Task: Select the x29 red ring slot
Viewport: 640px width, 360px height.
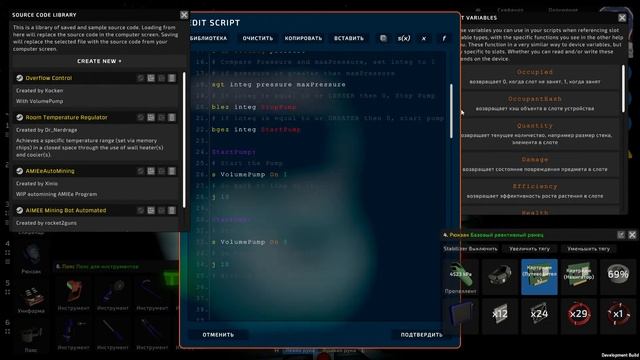Action: (578, 316)
